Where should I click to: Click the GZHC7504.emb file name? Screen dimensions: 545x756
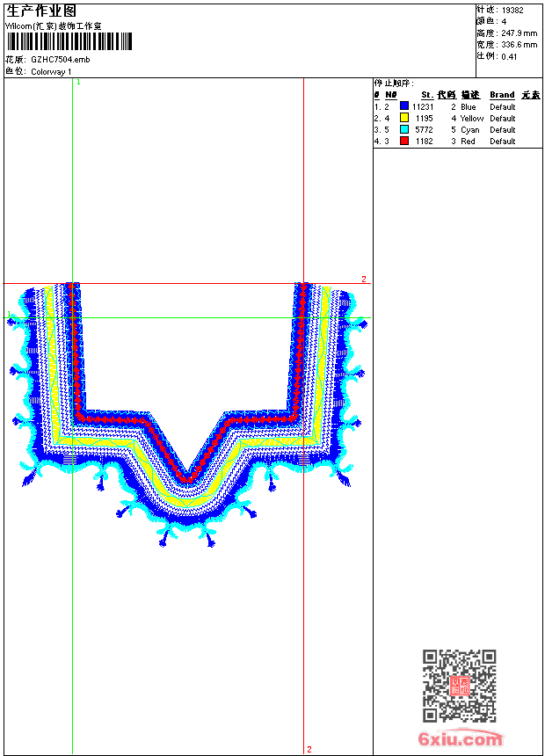(61, 59)
